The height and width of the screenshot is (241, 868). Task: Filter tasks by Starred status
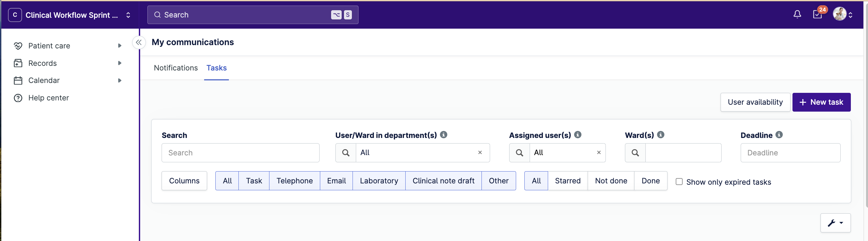[x=568, y=181]
